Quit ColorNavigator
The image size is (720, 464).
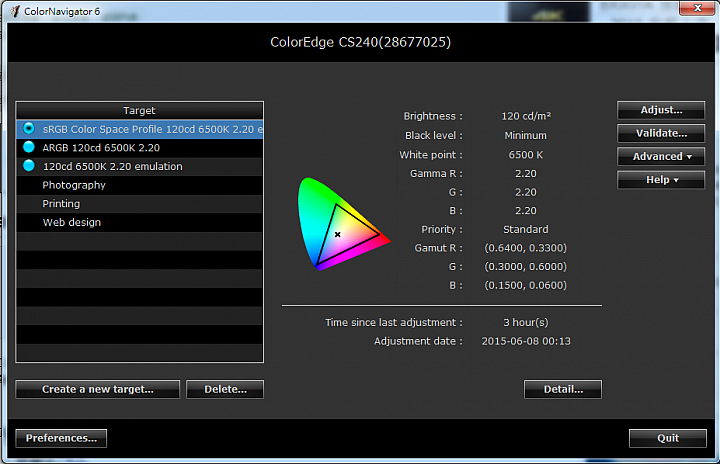pos(668,438)
